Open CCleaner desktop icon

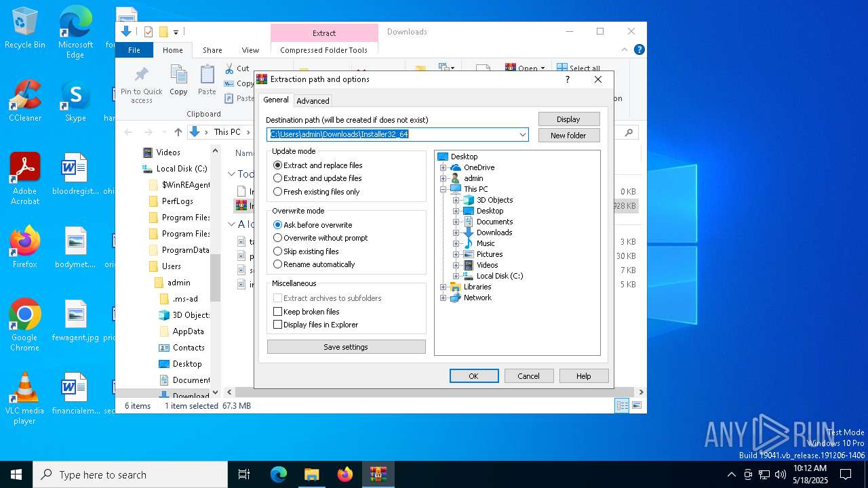(x=25, y=101)
